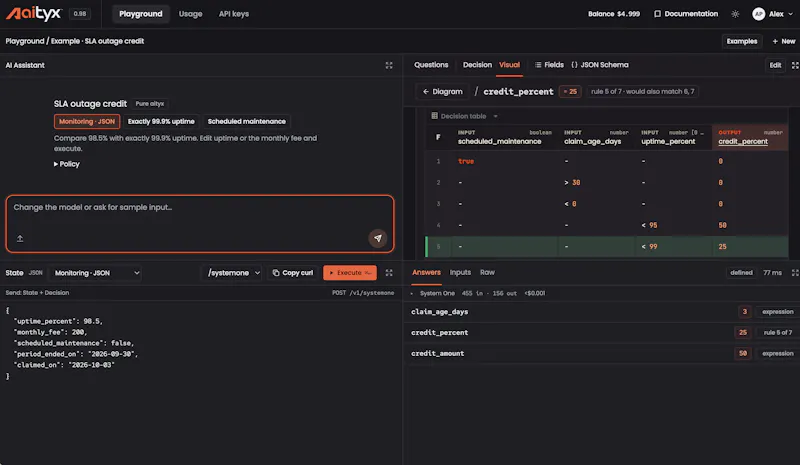Click the version 0.98 badge

80,14
